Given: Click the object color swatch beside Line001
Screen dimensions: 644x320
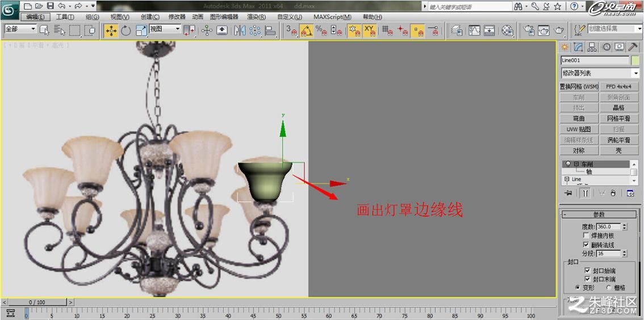Looking at the screenshot, I should tap(635, 61).
